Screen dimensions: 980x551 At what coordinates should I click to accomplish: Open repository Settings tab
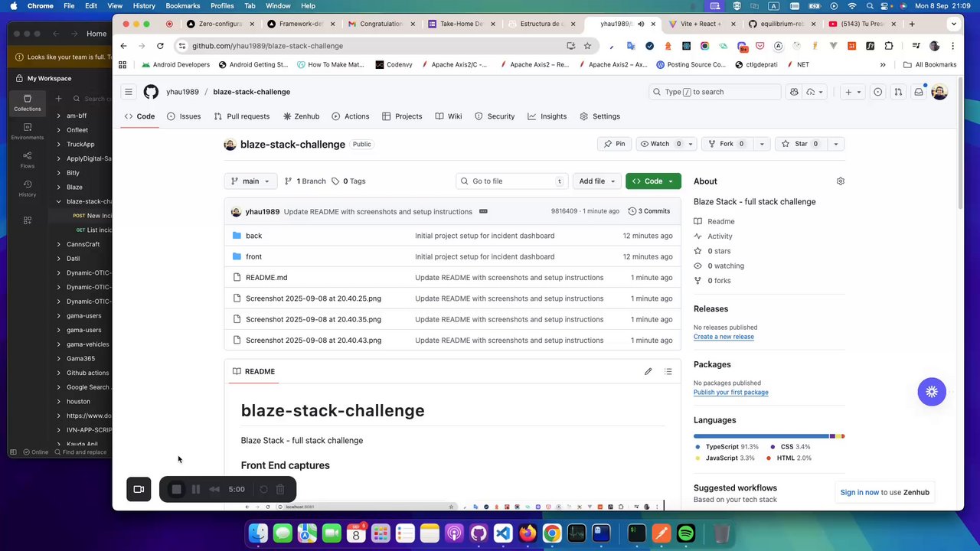coord(600,116)
